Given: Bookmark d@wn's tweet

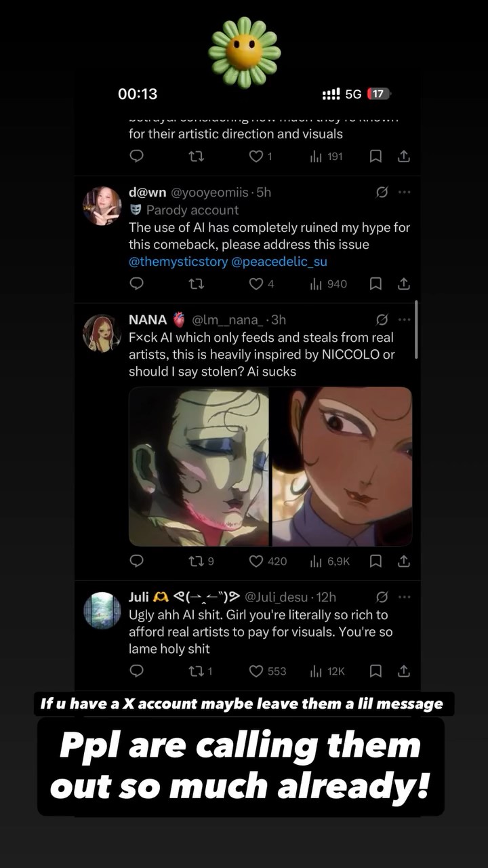Looking at the screenshot, I should [x=375, y=284].
